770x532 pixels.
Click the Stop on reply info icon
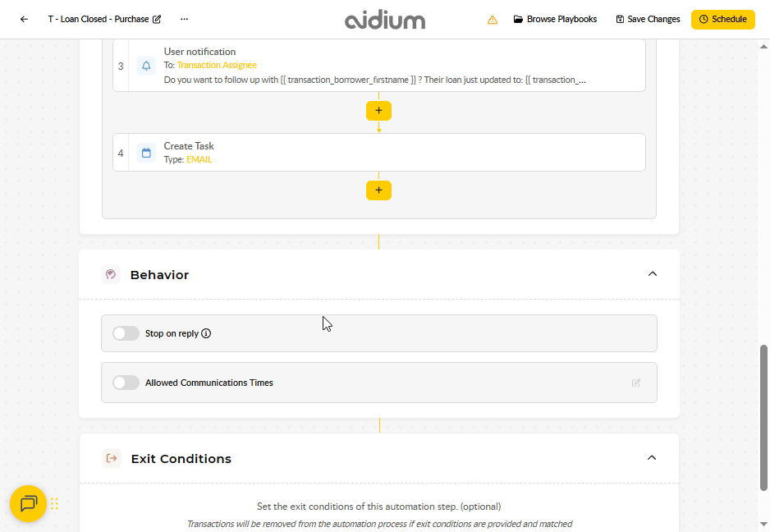pos(206,333)
